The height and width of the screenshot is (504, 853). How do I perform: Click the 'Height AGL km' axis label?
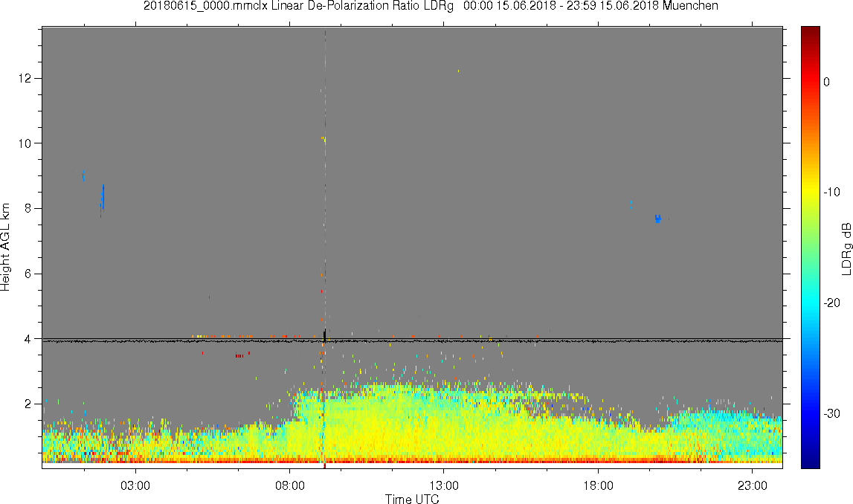pyautogui.click(x=6, y=248)
